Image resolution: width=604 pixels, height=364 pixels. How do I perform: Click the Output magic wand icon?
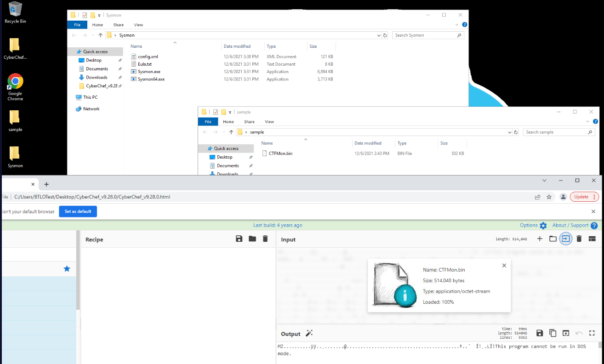click(309, 333)
